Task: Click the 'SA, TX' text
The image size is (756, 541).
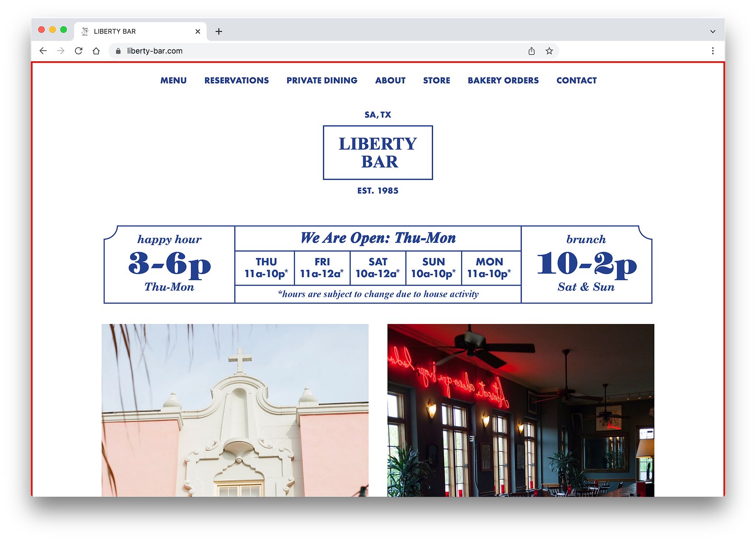Action: [x=378, y=115]
